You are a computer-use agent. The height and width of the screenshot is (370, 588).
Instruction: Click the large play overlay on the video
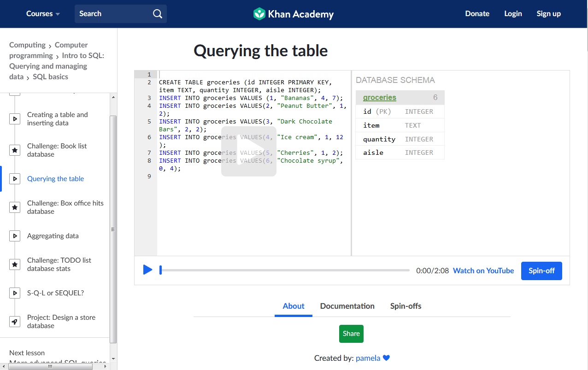coord(249,151)
